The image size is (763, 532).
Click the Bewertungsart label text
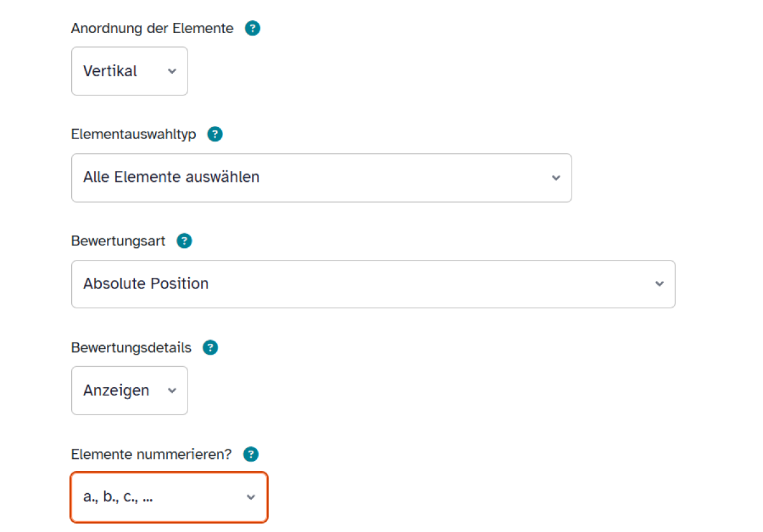click(118, 242)
